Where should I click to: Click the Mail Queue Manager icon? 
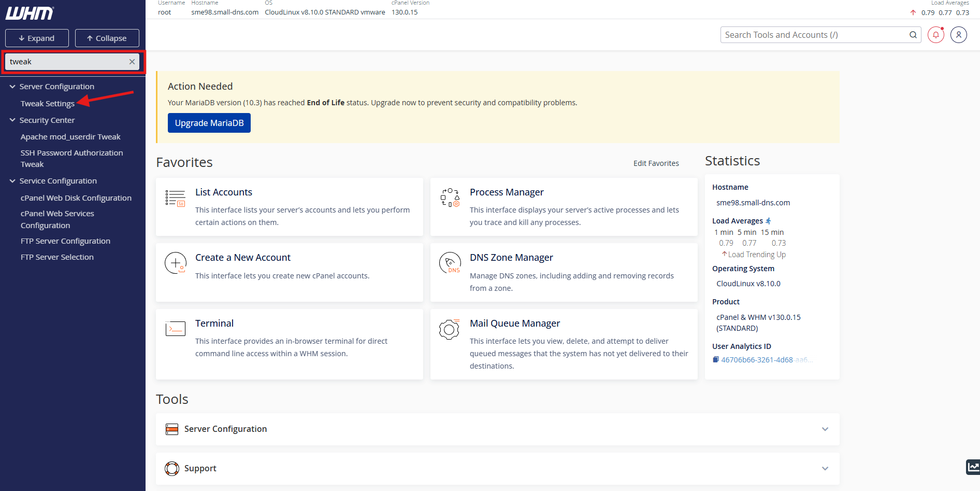click(449, 329)
